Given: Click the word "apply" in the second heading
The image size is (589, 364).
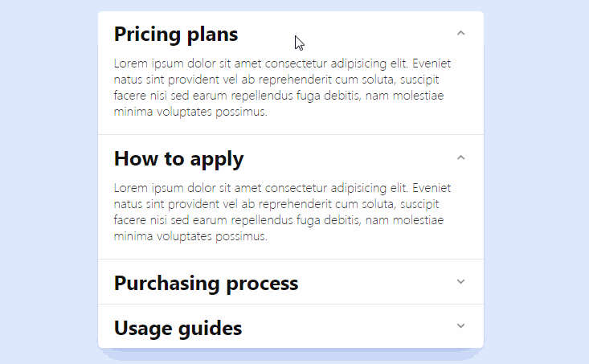Looking at the screenshot, I should tap(217, 159).
